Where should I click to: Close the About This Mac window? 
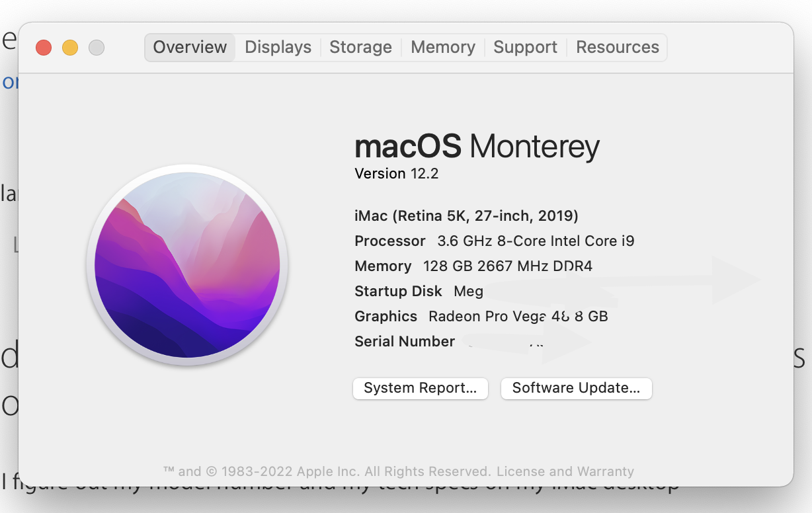[x=44, y=48]
